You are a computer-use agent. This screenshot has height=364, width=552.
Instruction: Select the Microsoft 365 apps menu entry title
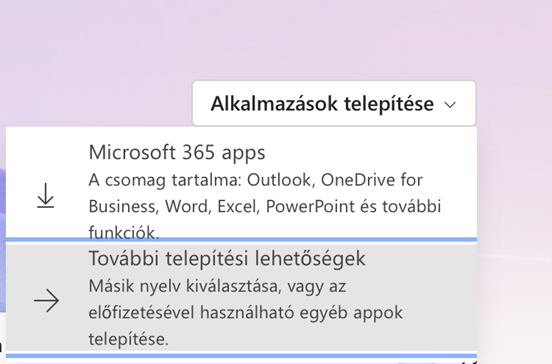point(177,153)
